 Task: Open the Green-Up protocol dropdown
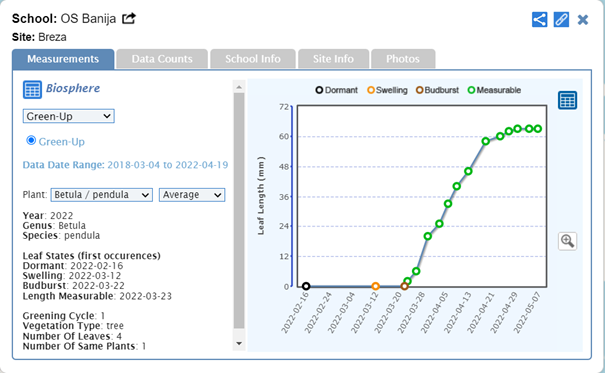pyautogui.click(x=69, y=116)
